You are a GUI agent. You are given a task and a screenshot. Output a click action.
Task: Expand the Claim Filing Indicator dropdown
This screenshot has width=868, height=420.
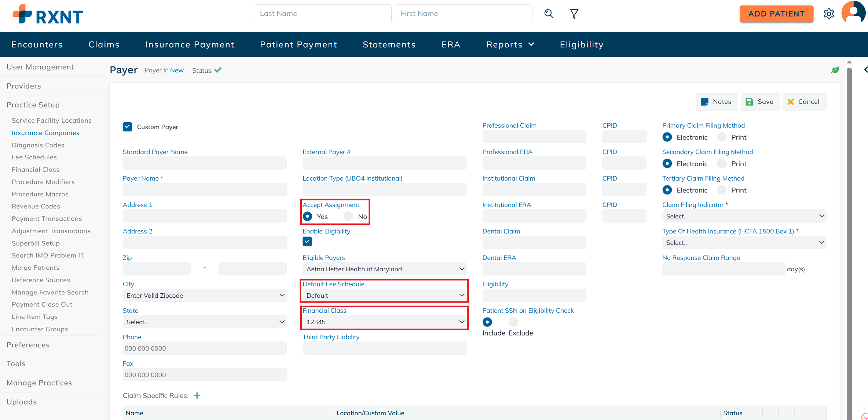click(744, 216)
